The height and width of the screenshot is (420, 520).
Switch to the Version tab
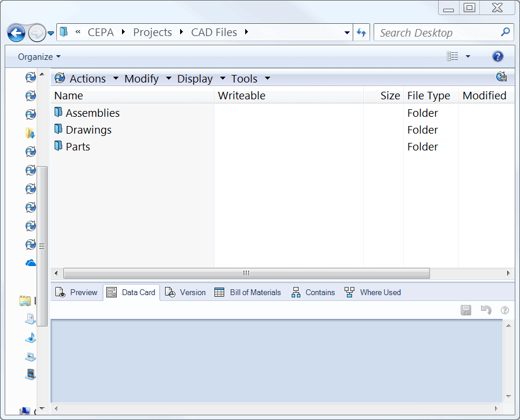click(x=185, y=292)
